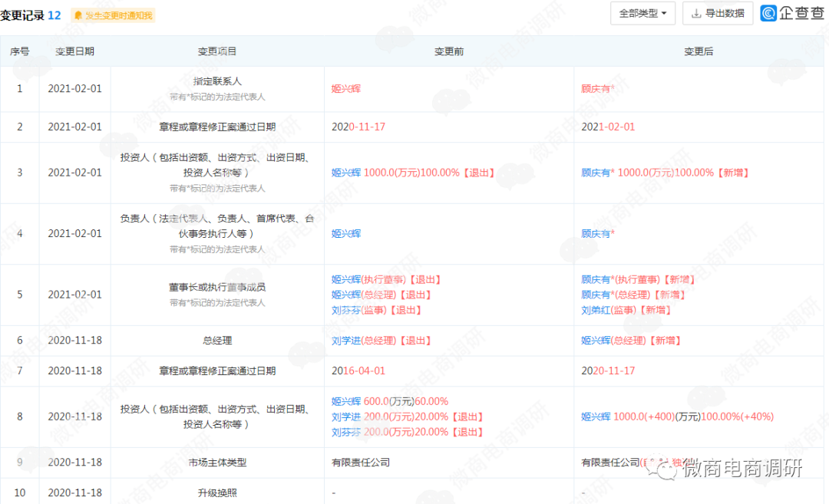Select the 2021-02-01 after-change value in row 2
The width and height of the screenshot is (829, 504).
(608, 127)
